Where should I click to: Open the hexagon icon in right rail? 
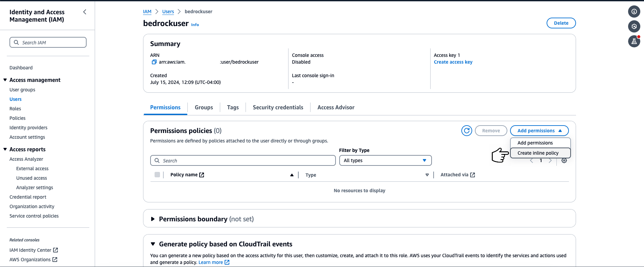click(x=634, y=26)
